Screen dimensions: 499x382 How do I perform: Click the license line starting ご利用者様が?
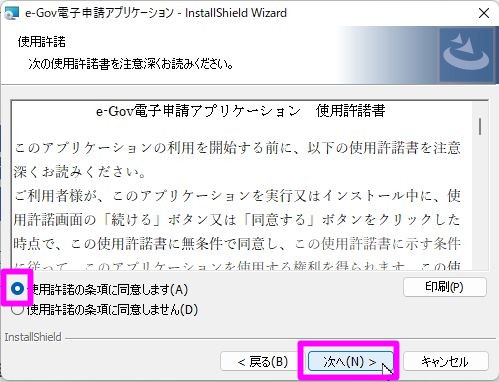(x=237, y=195)
